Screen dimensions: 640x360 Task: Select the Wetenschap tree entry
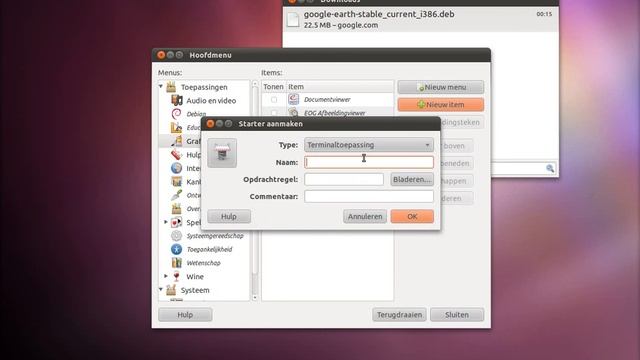point(203,263)
